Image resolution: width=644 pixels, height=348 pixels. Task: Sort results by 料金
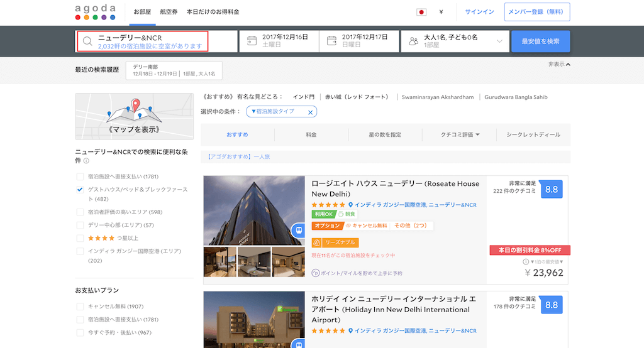point(311,134)
